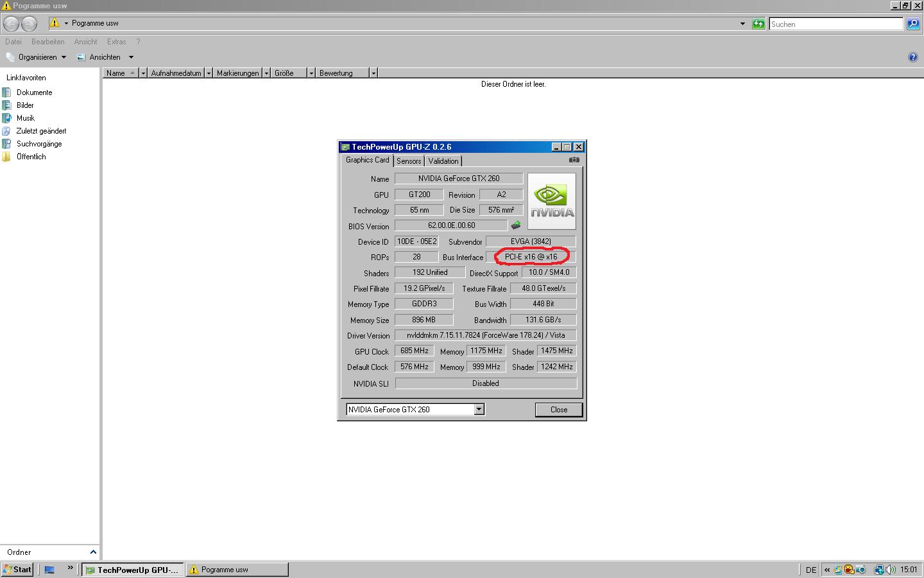Click the green refresh icon in address bar

tap(758, 24)
